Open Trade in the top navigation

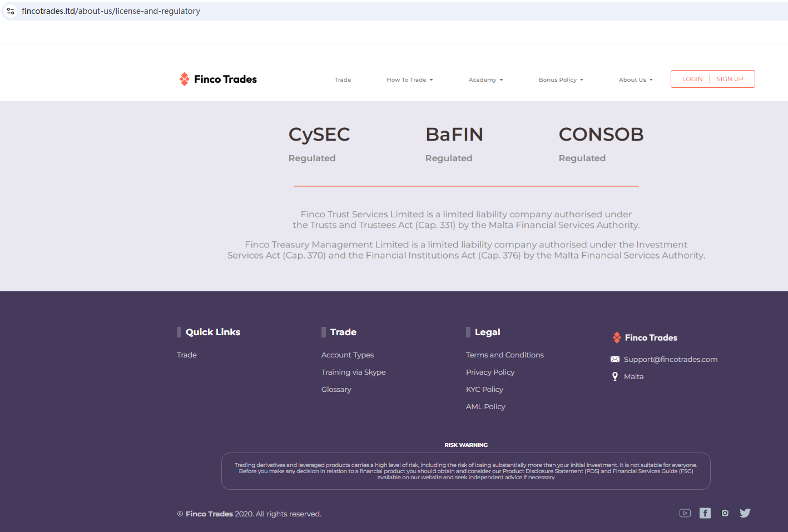tap(343, 80)
